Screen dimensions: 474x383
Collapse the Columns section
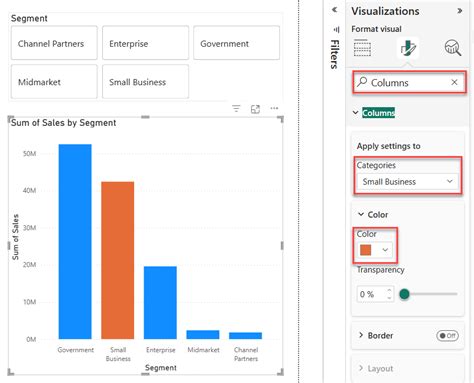[x=355, y=113]
